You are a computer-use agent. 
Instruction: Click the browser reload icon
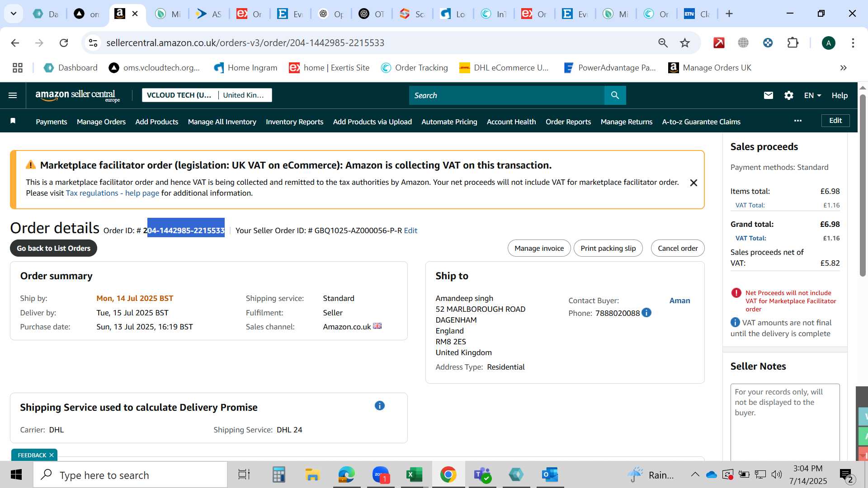pyautogui.click(x=64, y=43)
